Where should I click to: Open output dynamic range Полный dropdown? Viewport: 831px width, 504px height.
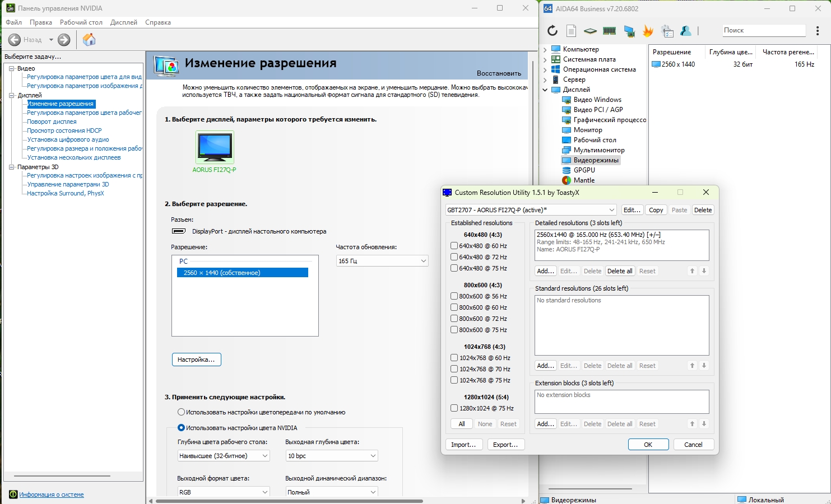(x=332, y=492)
